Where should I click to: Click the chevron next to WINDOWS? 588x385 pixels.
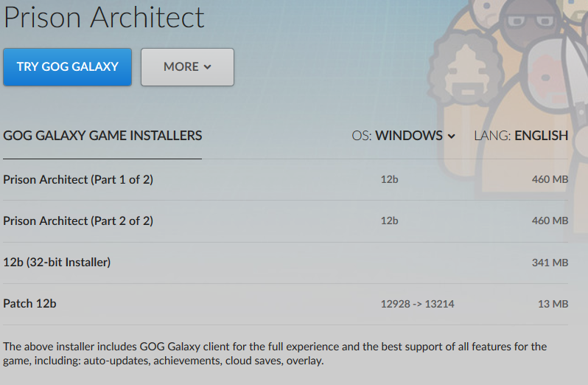[452, 136]
